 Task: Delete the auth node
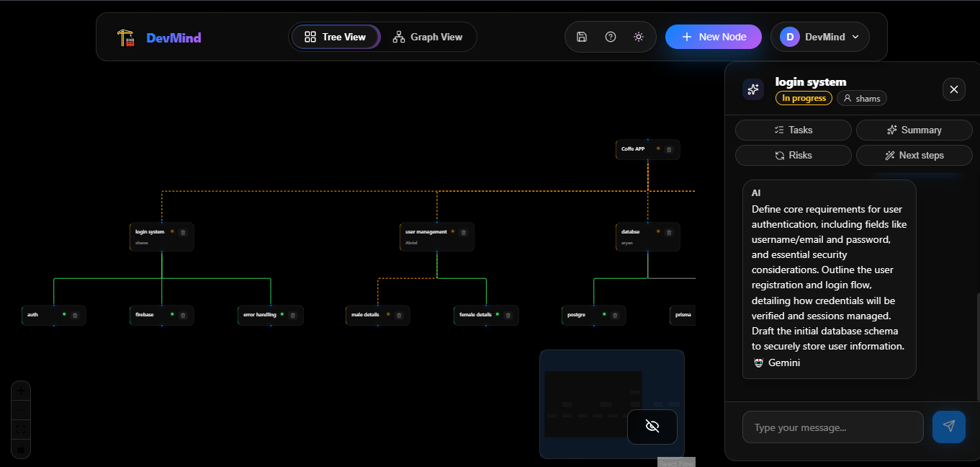tap(75, 315)
